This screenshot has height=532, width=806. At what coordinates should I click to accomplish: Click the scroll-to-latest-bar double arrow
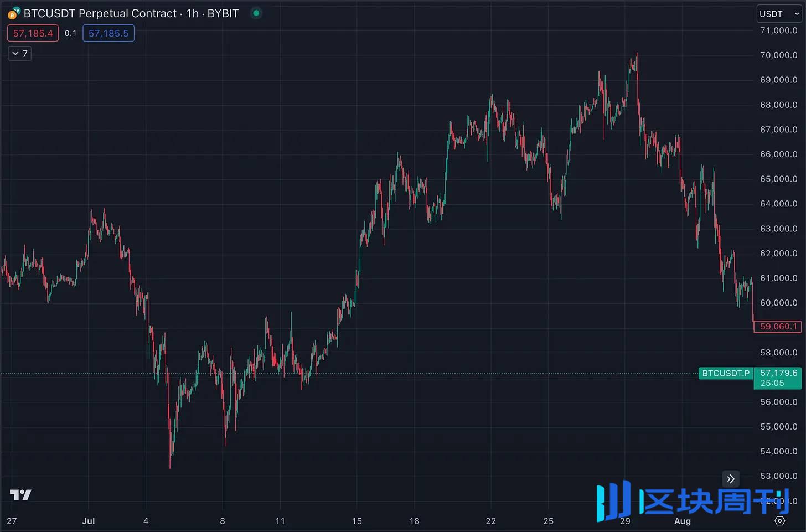[x=731, y=479]
